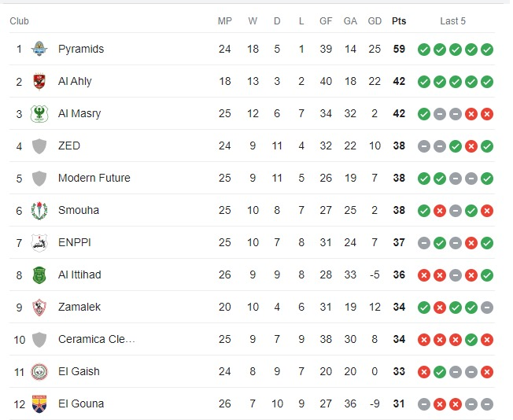Click the Last 5 column header
Viewport: 513px width, 420px height.
pos(452,21)
